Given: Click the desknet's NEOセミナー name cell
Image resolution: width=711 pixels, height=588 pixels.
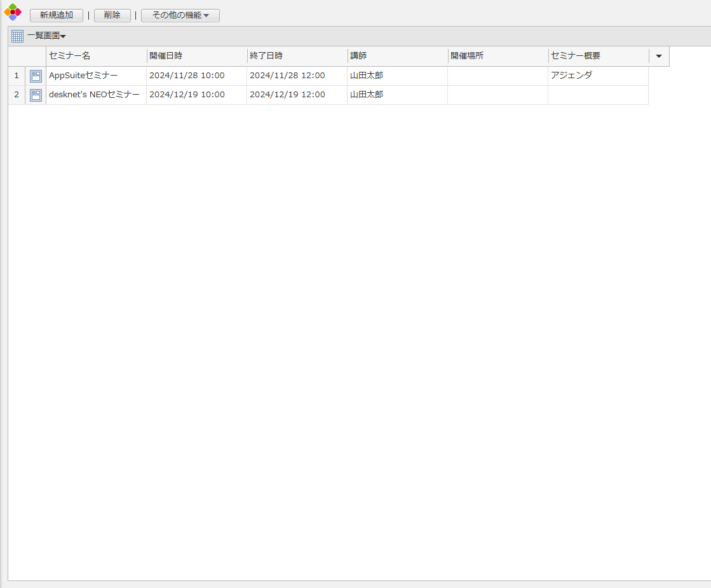Looking at the screenshot, I should [94, 95].
